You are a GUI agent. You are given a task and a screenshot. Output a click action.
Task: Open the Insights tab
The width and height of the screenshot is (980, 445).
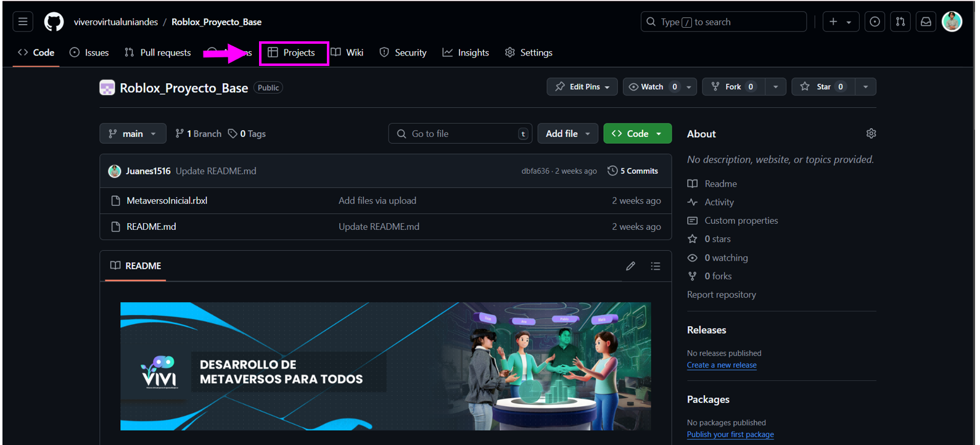click(466, 52)
